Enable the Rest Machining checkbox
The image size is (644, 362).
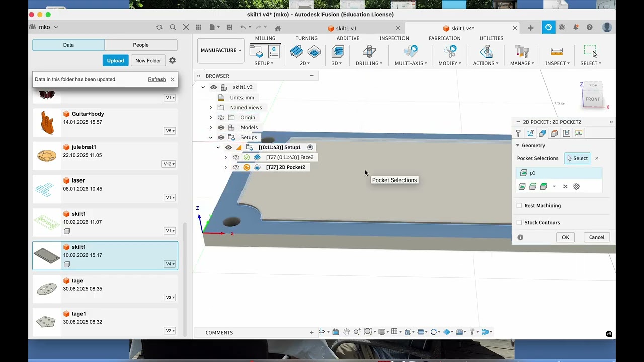coord(519,205)
